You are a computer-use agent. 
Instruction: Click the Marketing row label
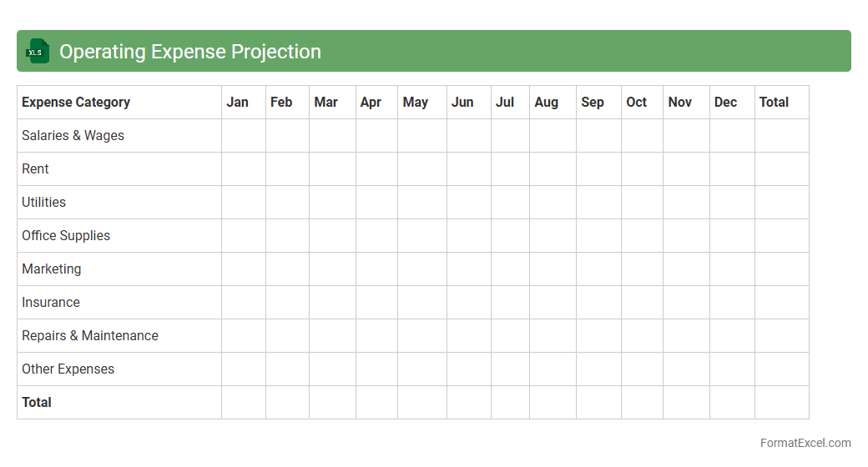[51, 269]
